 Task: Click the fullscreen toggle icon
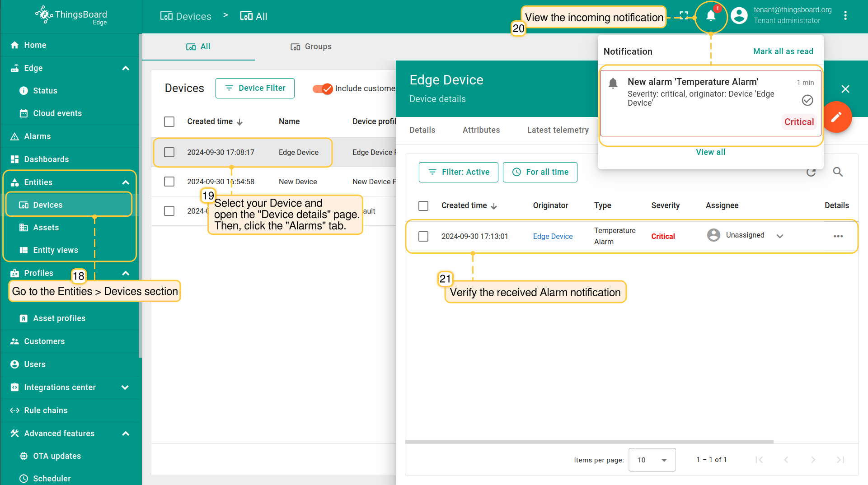click(684, 16)
